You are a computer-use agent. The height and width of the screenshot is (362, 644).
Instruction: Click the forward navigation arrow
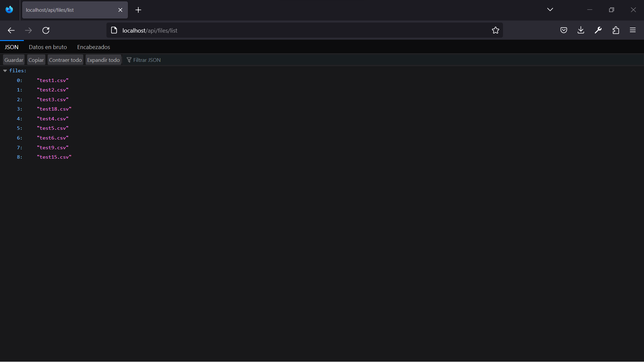pos(29,30)
